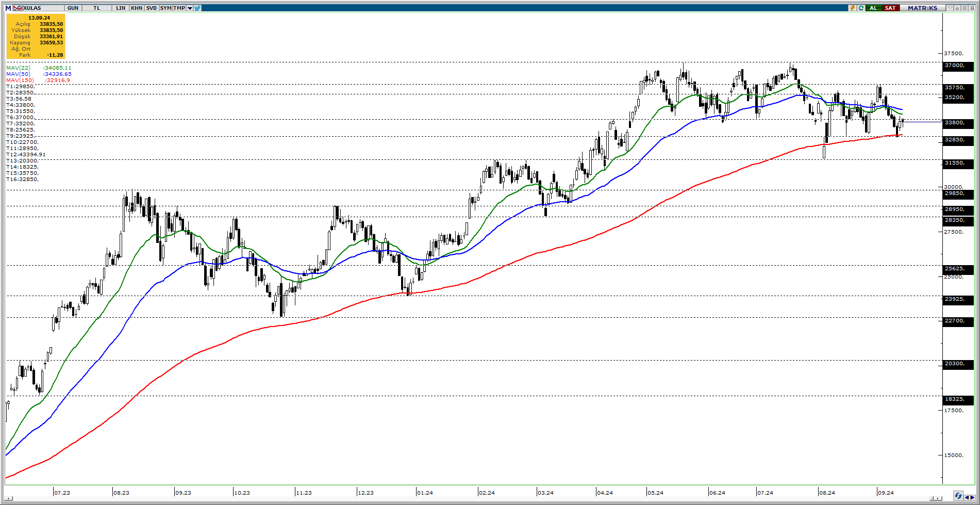Open the GUN period selector

[73, 8]
